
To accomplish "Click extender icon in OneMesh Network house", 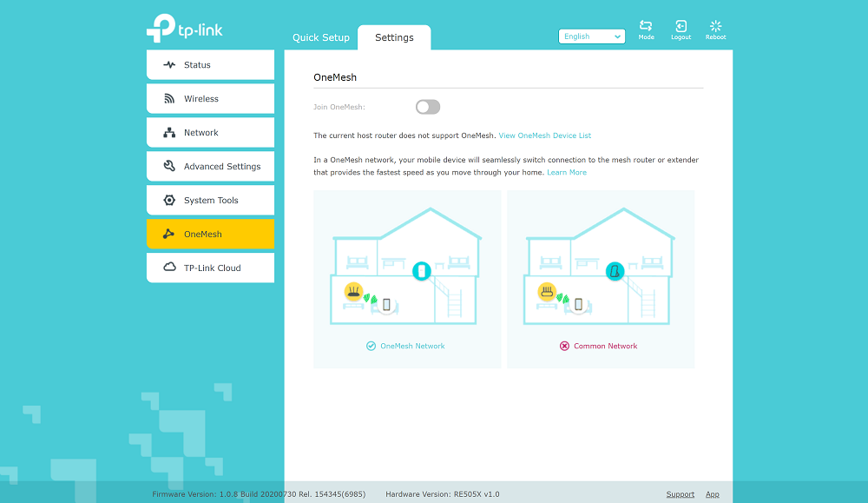I will 422,271.
